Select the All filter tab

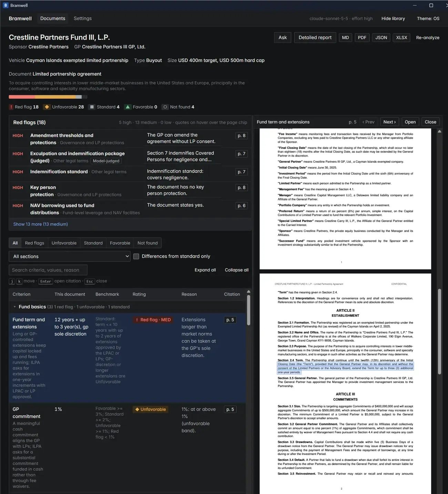point(15,243)
